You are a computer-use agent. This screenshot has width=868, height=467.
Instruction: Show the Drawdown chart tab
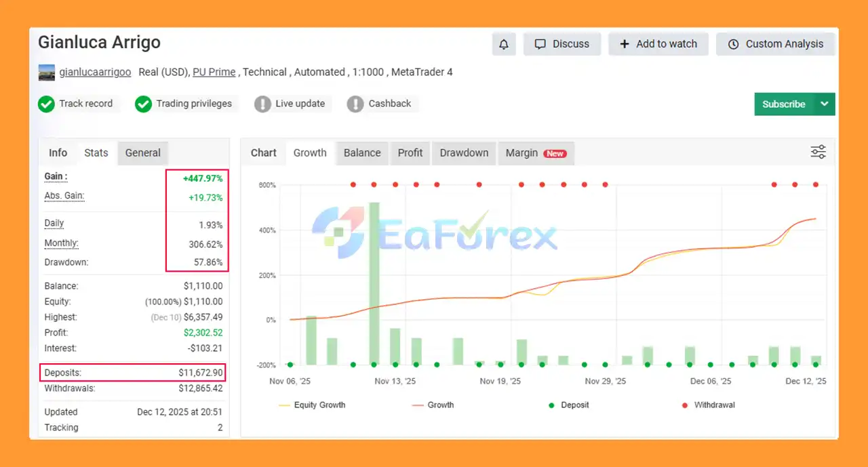pos(464,153)
